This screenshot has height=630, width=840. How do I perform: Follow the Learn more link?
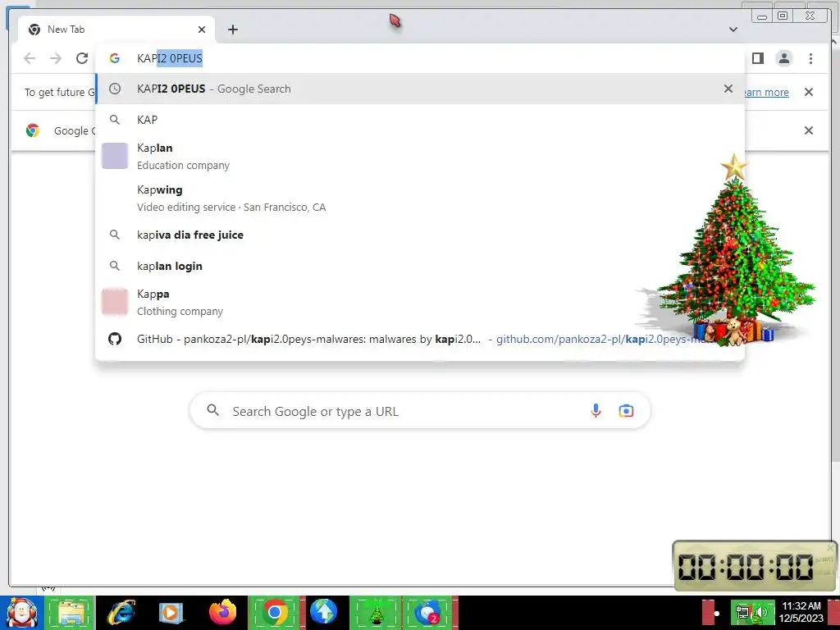(766, 92)
